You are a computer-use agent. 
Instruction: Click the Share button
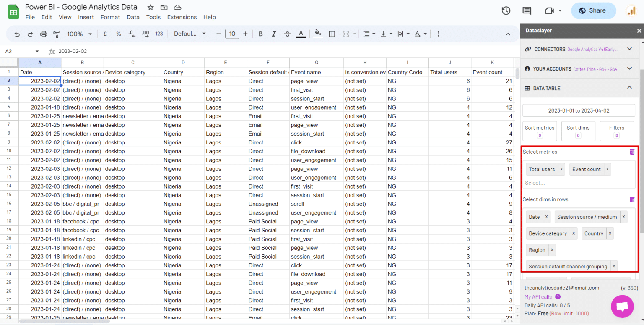(593, 10)
